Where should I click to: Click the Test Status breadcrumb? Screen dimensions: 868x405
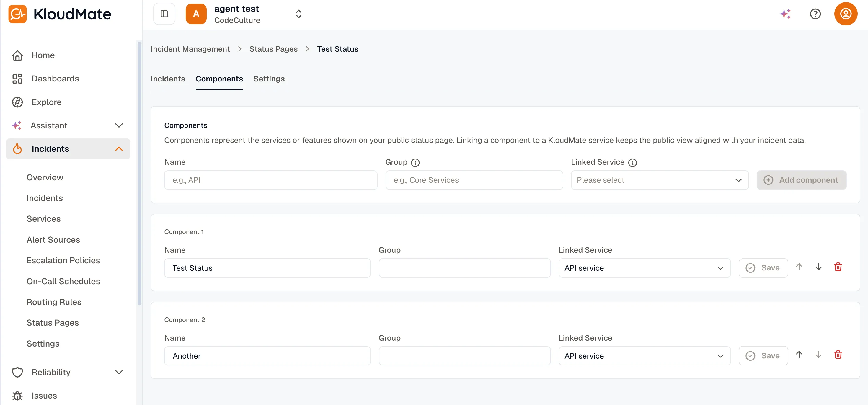coord(337,49)
